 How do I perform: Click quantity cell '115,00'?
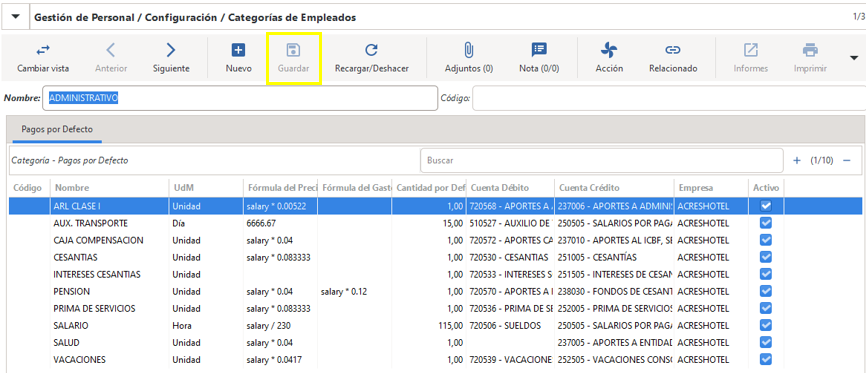pyautogui.click(x=451, y=325)
